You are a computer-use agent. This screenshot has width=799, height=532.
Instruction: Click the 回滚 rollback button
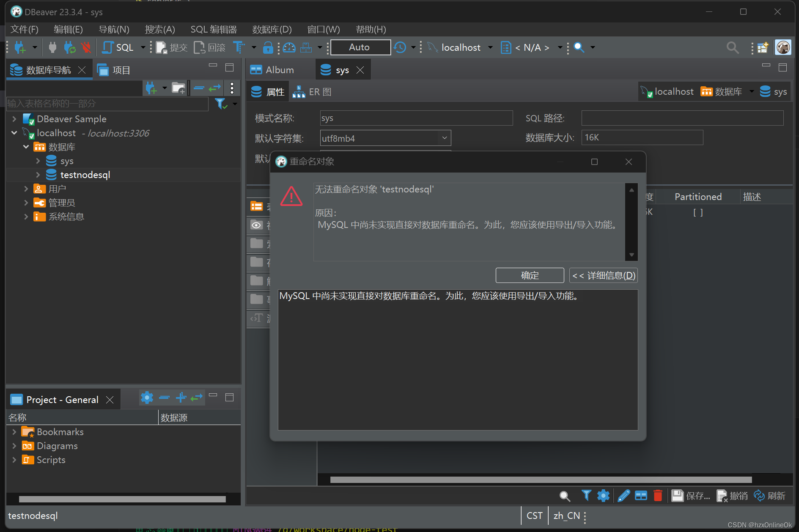[210, 47]
